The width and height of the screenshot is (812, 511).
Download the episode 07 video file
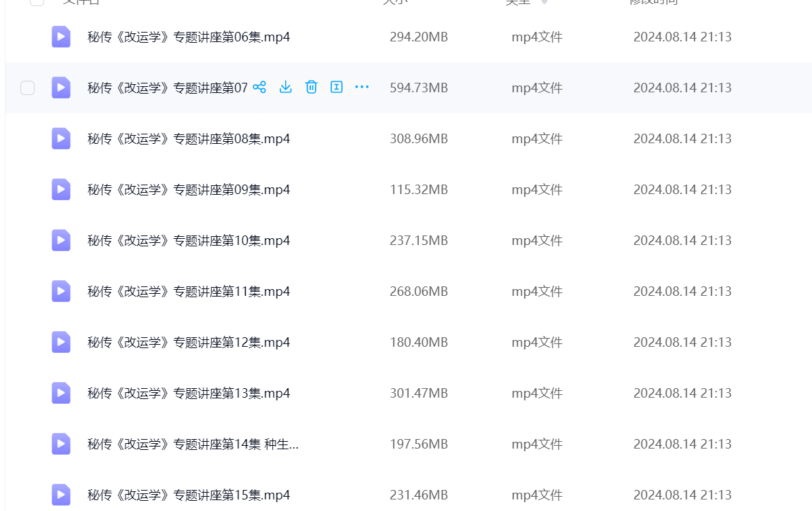pos(286,88)
